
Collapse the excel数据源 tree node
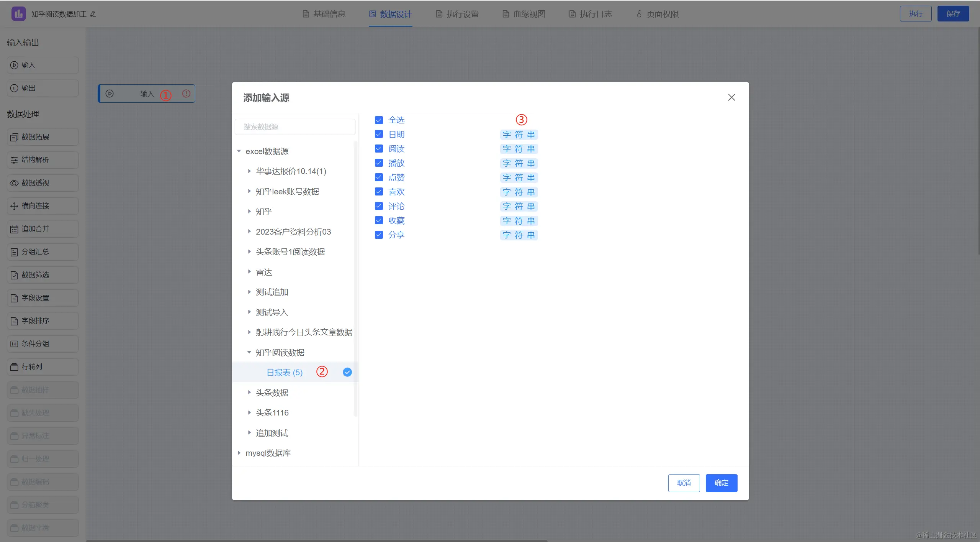(x=239, y=151)
